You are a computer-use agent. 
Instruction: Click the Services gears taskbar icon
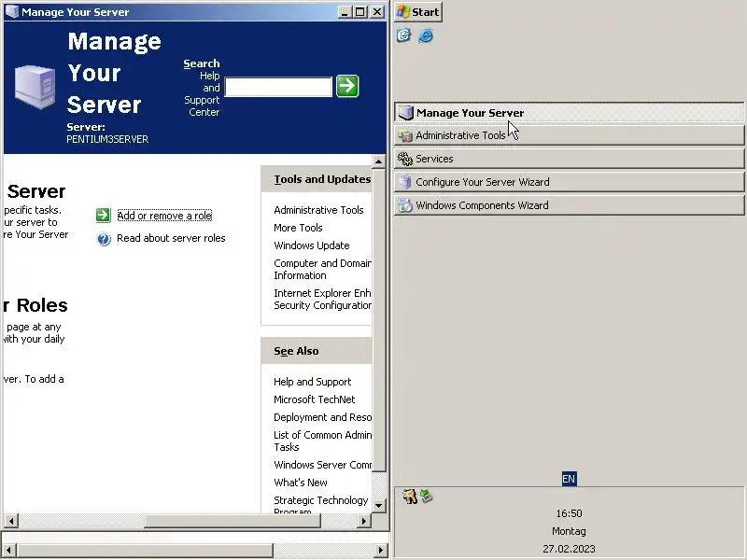405,159
